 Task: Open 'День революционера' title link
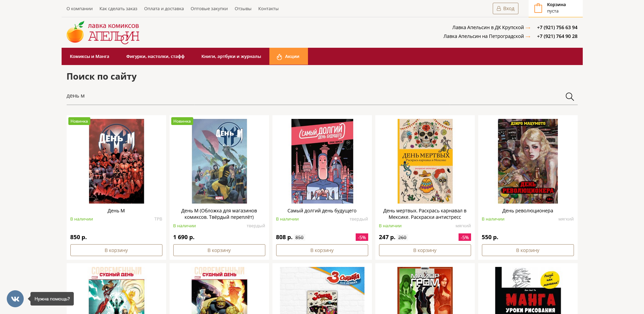(x=528, y=211)
